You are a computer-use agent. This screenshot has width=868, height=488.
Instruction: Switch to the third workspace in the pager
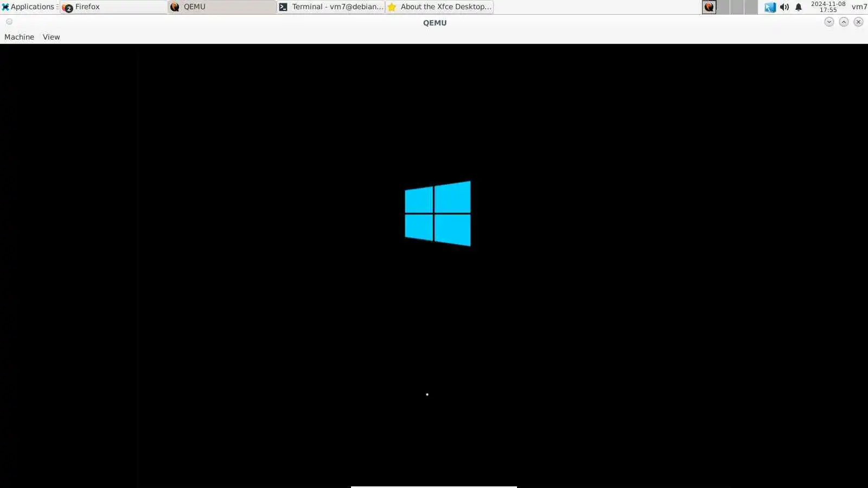pyautogui.click(x=737, y=7)
